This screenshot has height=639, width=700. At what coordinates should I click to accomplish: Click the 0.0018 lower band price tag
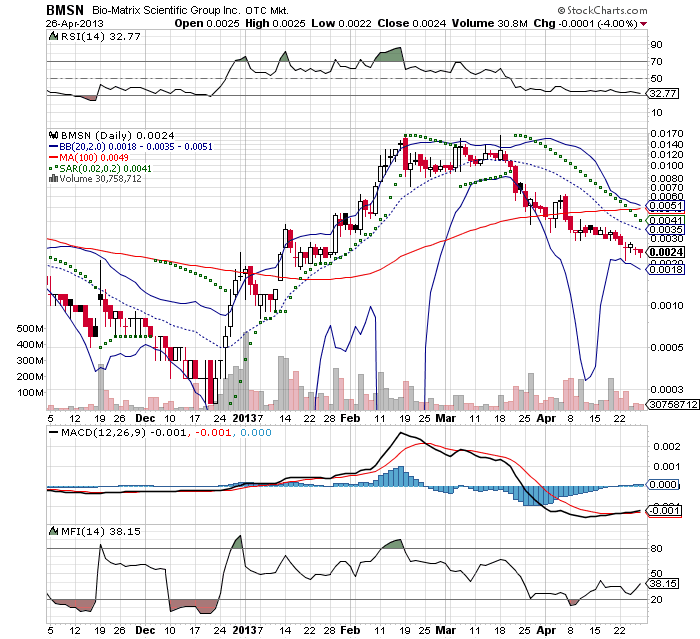click(666, 269)
